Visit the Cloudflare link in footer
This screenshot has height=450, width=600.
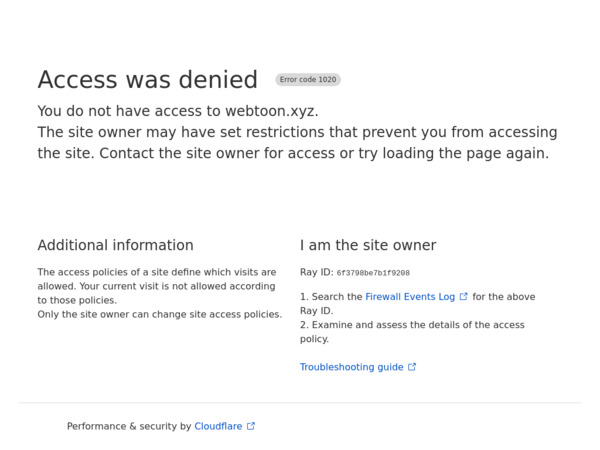[x=218, y=426]
